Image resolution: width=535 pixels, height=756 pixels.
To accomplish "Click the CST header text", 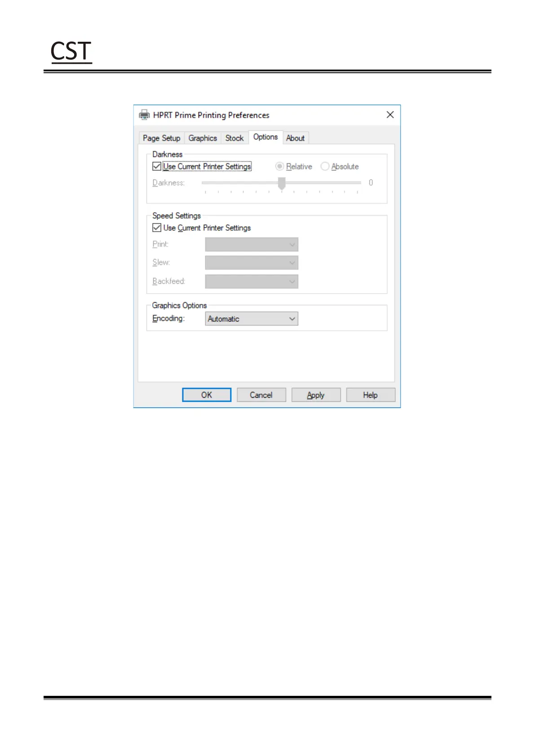I will coord(71,51).
